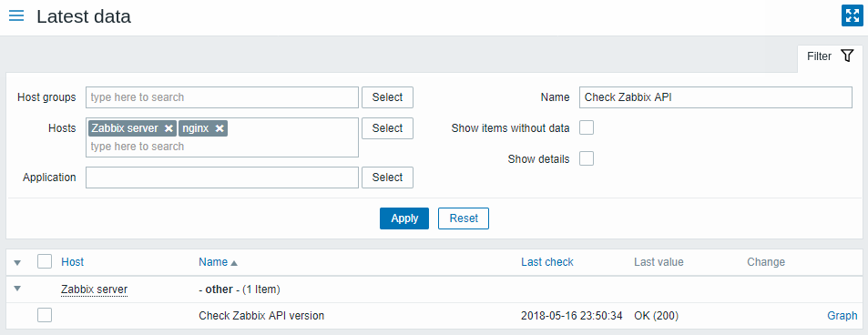Click the Filter funnel icon

847,56
